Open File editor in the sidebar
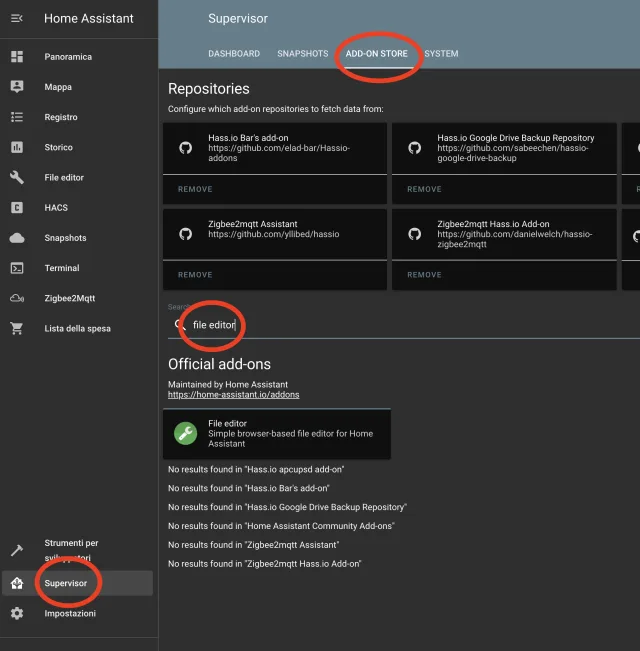This screenshot has width=640, height=651. (x=77, y=177)
